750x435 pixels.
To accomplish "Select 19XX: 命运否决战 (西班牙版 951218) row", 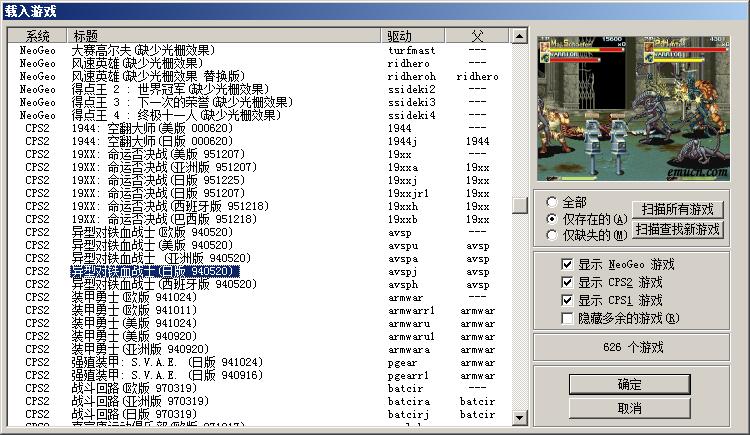I will pyautogui.click(x=258, y=206).
